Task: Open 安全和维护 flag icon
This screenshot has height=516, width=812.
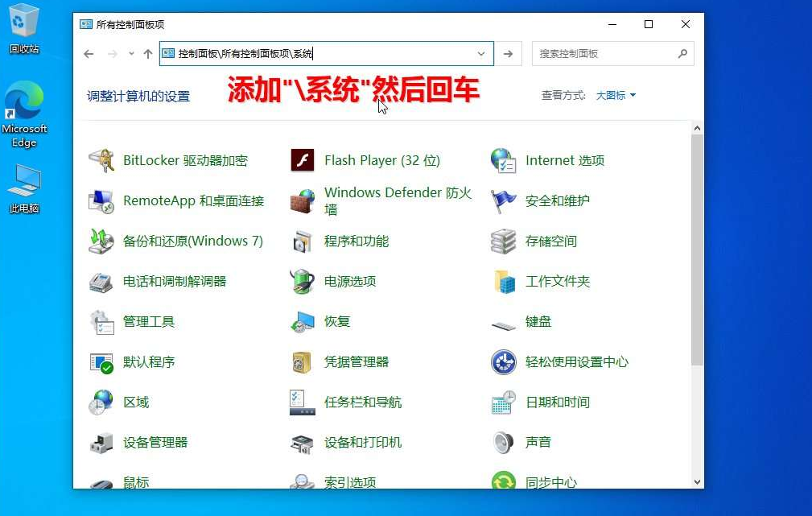Action: [503, 201]
